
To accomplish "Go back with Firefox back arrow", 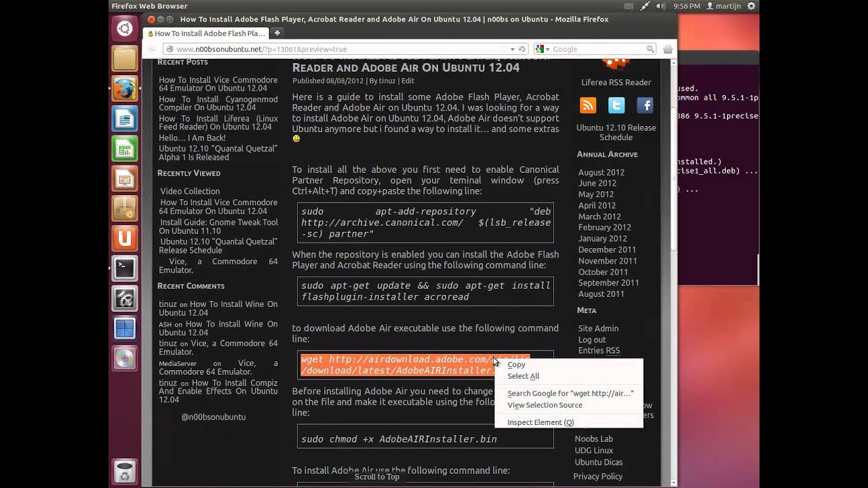I will (152, 49).
